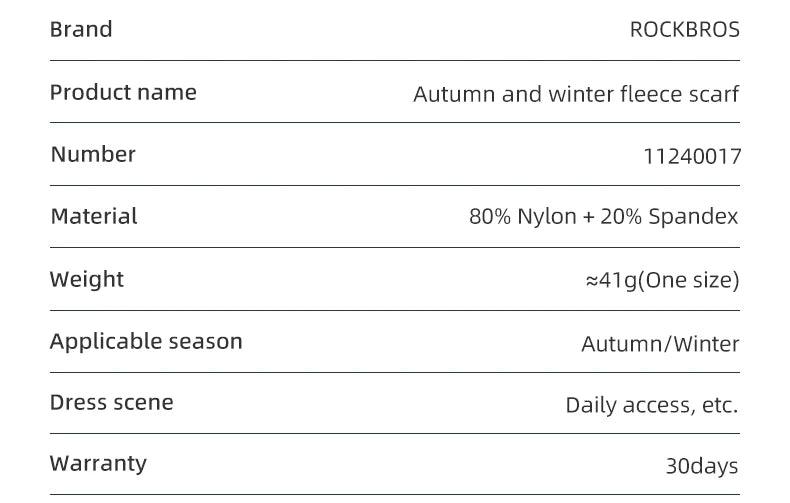Select the 30days warranty value
Image resolution: width=790 pixels, height=503 pixels.
[702, 466]
